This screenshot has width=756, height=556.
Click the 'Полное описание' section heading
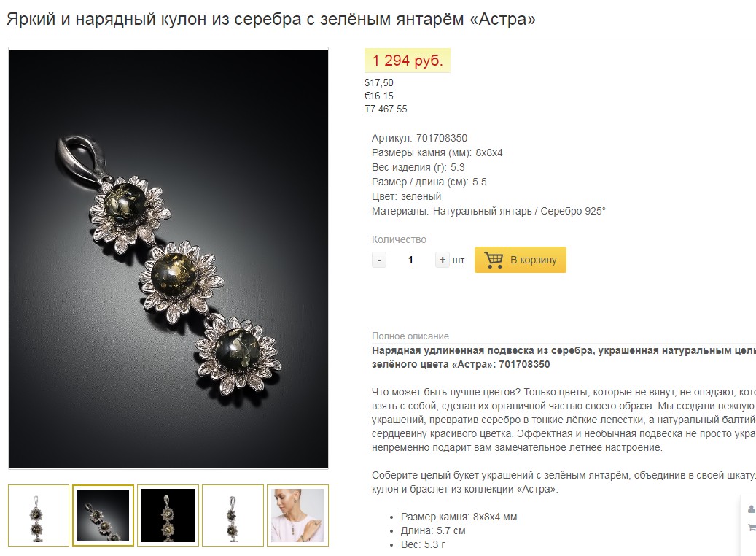410,336
